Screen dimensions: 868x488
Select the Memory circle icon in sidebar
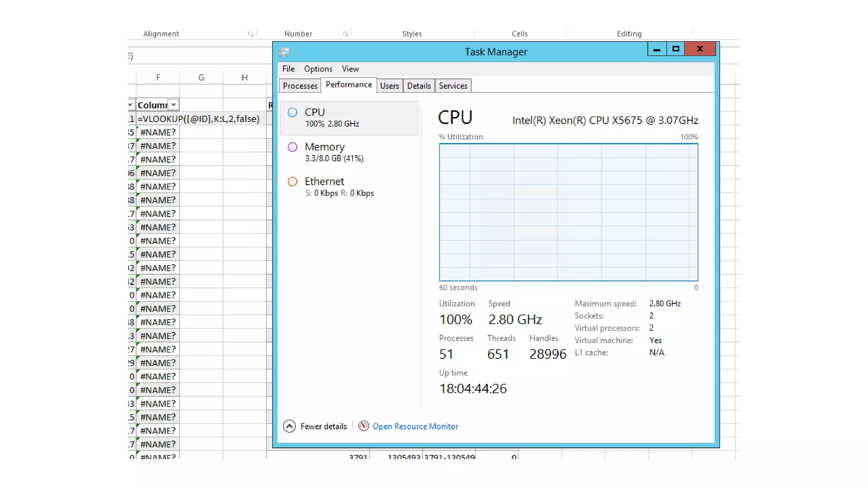click(292, 147)
